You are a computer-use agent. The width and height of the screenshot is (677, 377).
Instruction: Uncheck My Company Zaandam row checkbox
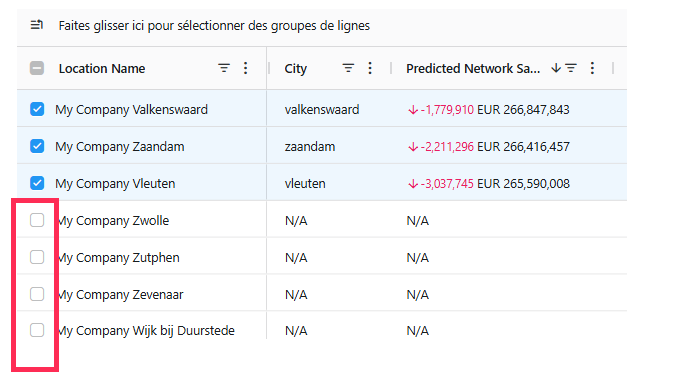point(37,146)
